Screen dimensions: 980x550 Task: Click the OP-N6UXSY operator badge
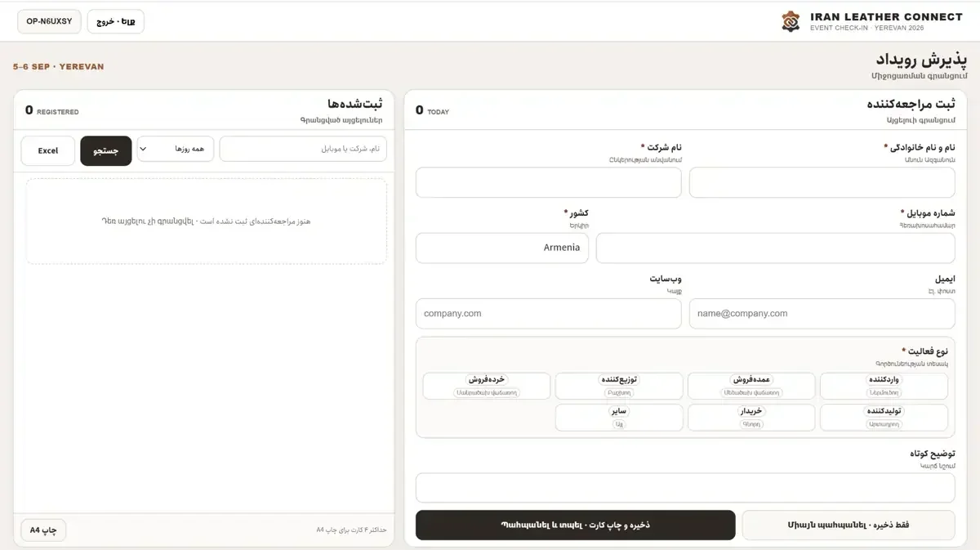(x=49, y=21)
